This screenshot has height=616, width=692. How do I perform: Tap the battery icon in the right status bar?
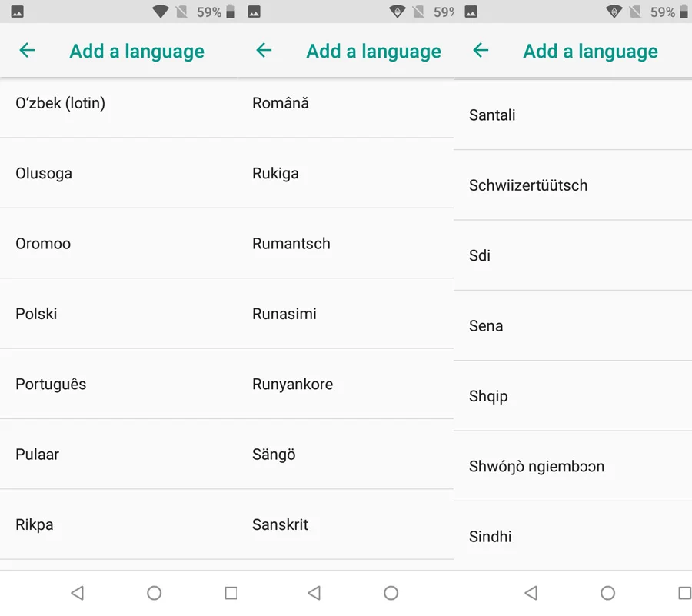tap(684, 12)
